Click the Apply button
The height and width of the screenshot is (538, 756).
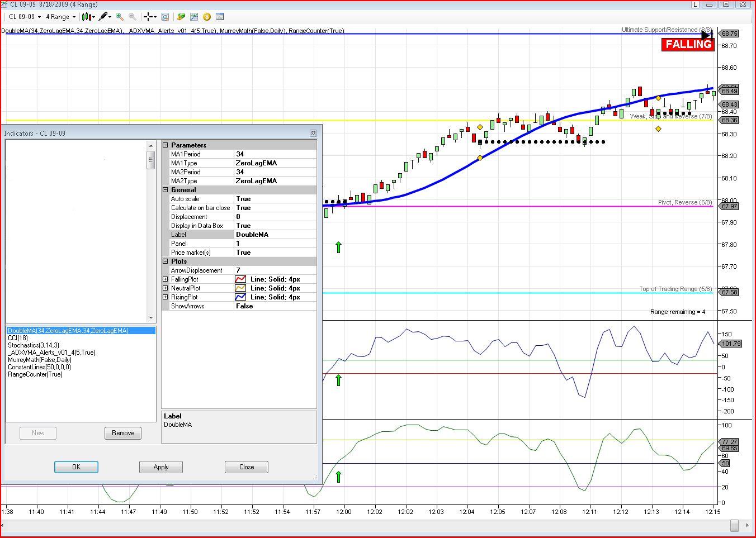coord(161,467)
